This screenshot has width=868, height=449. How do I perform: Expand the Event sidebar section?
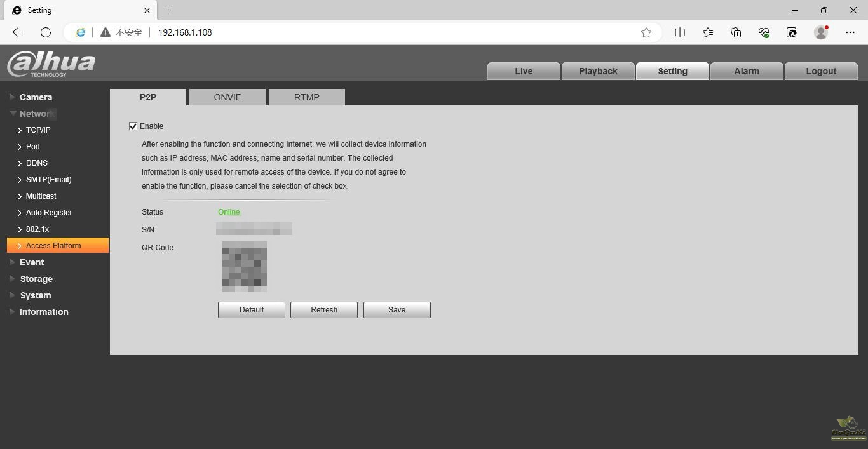pyautogui.click(x=32, y=262)
